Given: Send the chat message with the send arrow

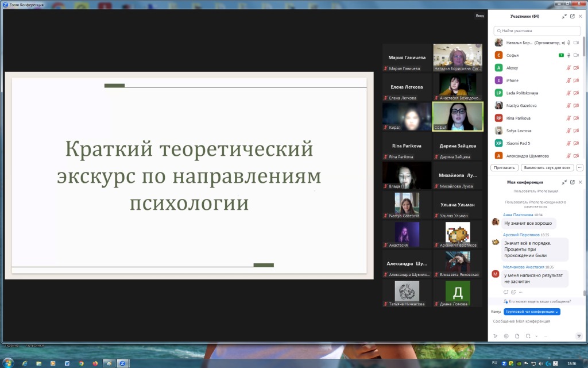Looking at the screenshot, I should [x=579, y=336].
